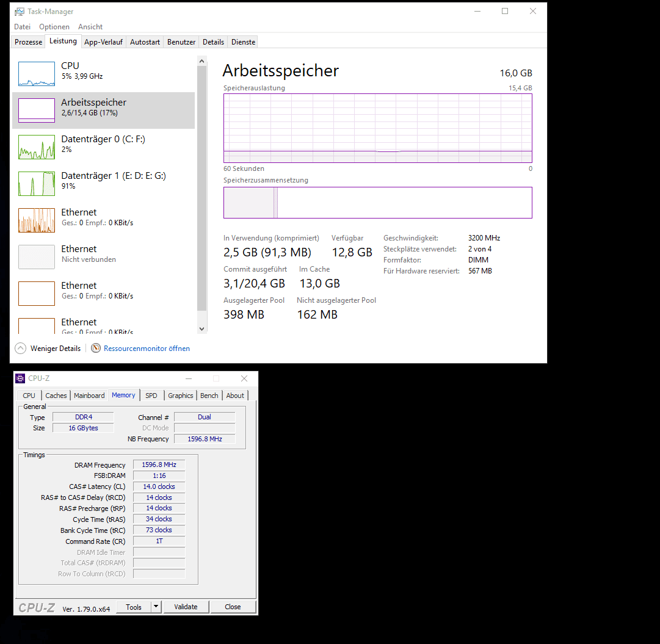Click the CAS# Latency (CL) value field

[159, 487]
